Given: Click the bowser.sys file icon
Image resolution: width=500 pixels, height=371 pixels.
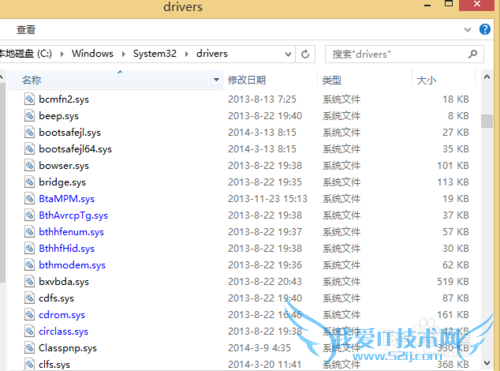Looking at the screenshot, I should pos(29,166).
